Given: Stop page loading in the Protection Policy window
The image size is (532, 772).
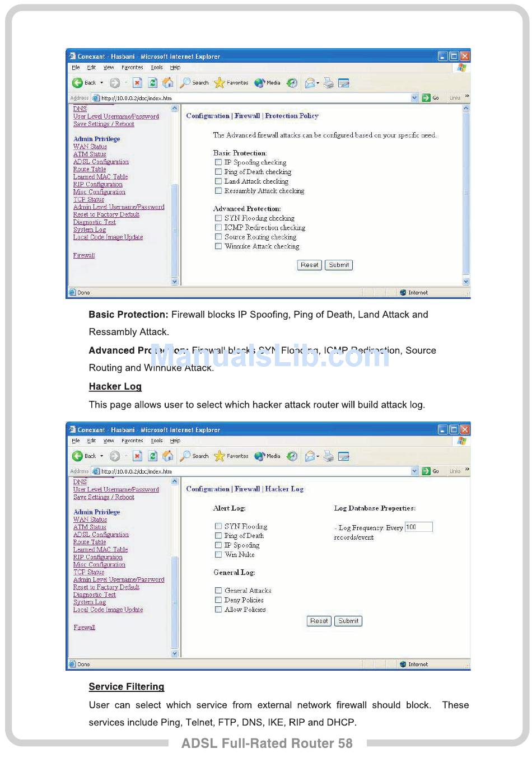Looking at the screenshot, I should click(x=137, y=83).
